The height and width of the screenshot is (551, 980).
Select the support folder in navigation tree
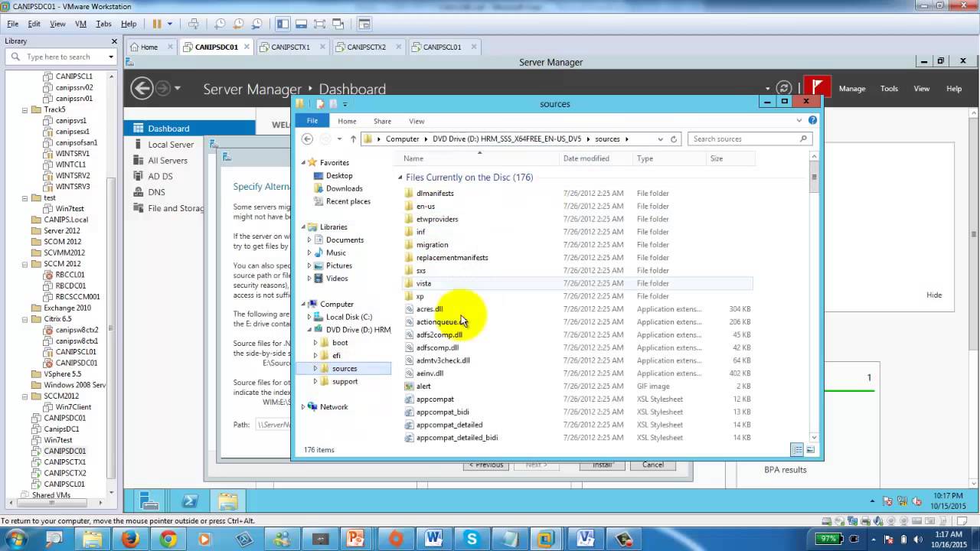(345, 381)
